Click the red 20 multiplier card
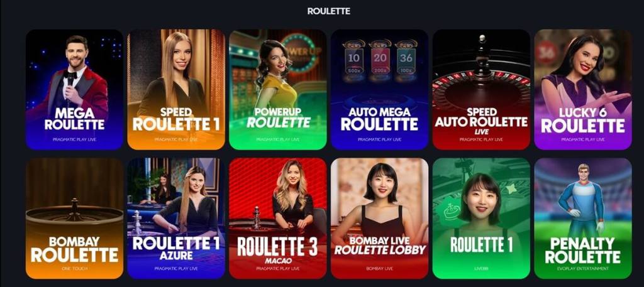The image size is (644, 287). pyautogui.click(x=380, y=61)
